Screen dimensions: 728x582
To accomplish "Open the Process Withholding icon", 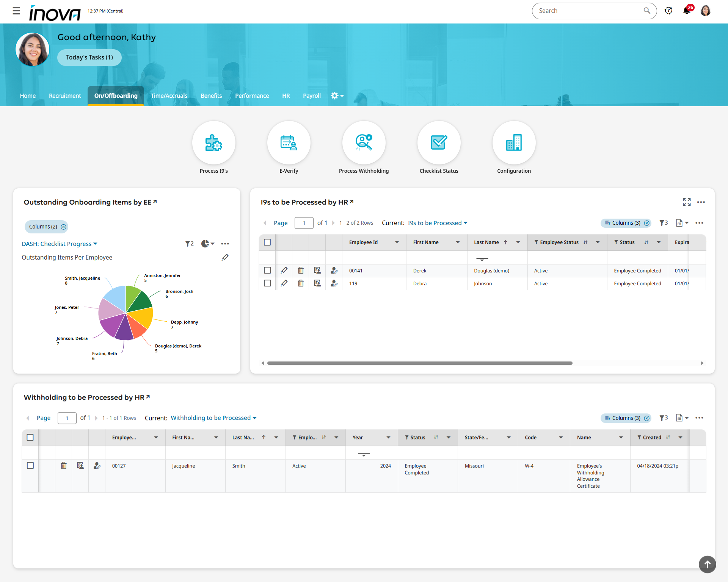I will (x=364, y=143).
